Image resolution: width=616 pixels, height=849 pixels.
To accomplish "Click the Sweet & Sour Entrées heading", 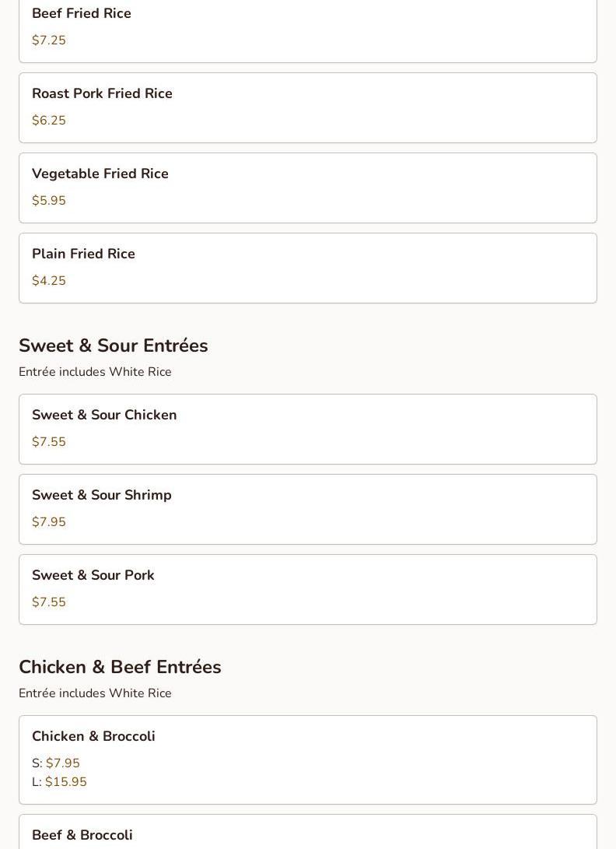I will tap(113, 346).
